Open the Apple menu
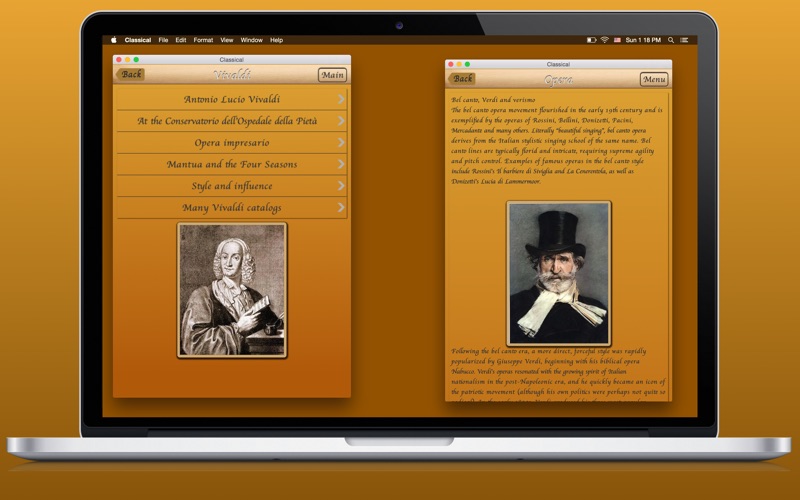Viewport: 800px width, 500px height. (x=114, y=40)
